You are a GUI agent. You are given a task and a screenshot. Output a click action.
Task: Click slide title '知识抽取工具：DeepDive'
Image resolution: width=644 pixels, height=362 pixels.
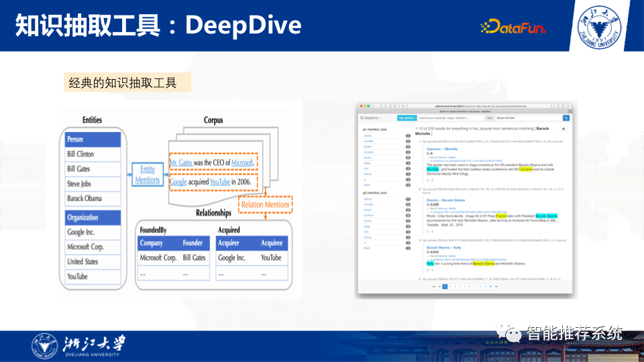(158, 25)
